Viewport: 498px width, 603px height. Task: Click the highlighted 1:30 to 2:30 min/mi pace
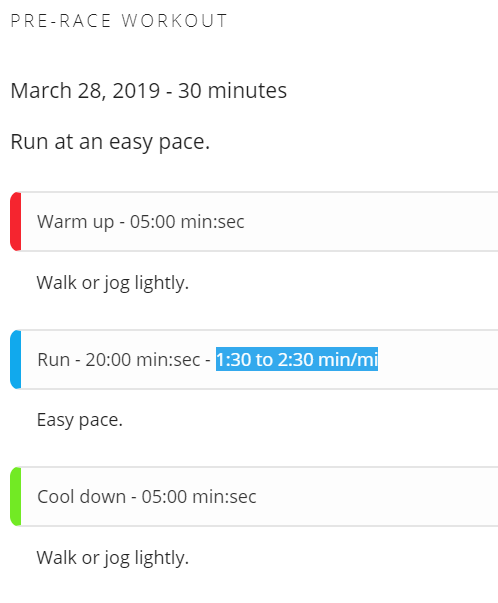tap(297, 359)
